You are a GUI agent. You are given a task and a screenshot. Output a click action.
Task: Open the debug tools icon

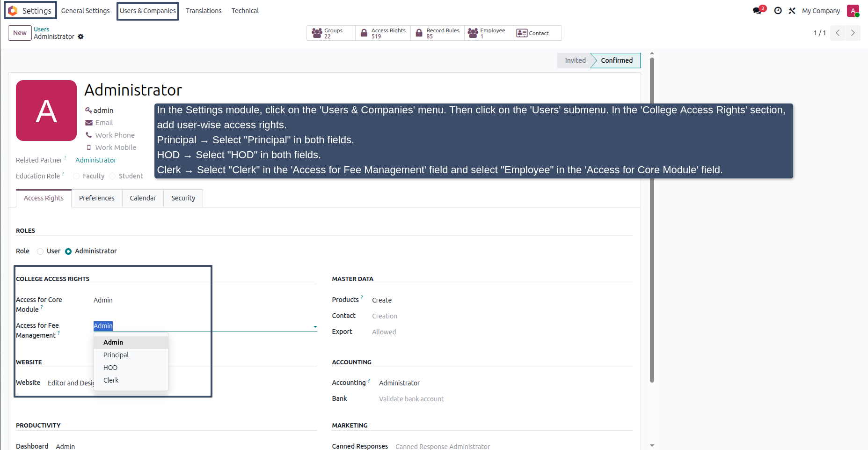(792, 10)
